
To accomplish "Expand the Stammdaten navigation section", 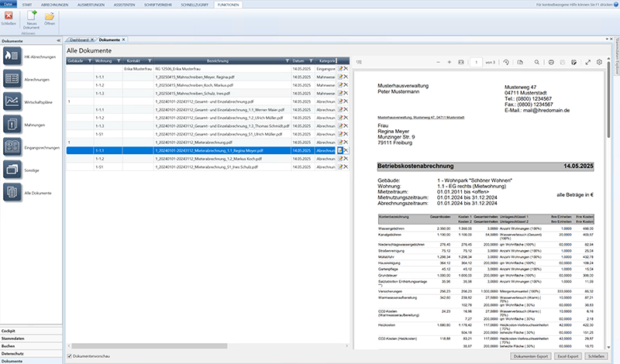I will 31,338.
